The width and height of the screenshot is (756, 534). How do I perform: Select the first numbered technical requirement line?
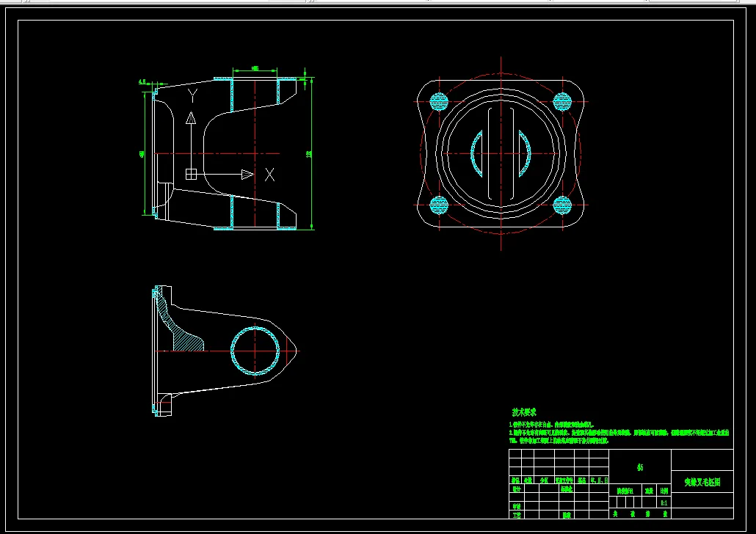pos(551,425)
